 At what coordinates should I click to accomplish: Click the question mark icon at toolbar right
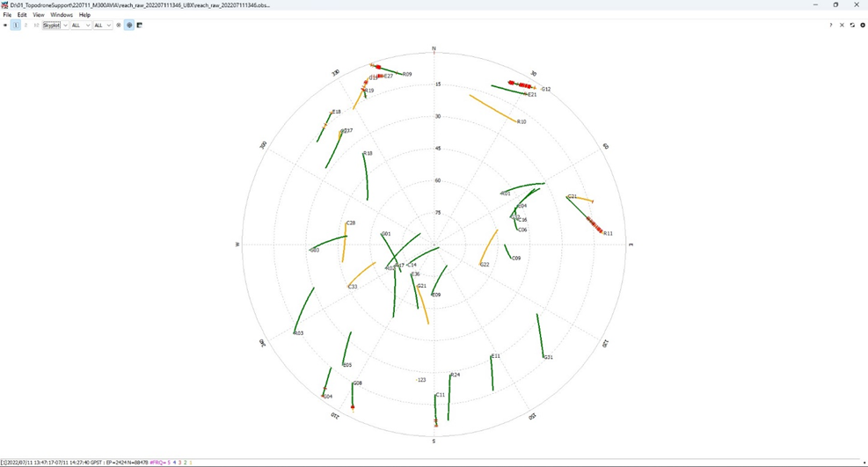pyautogui.click(x=830, y=26)
